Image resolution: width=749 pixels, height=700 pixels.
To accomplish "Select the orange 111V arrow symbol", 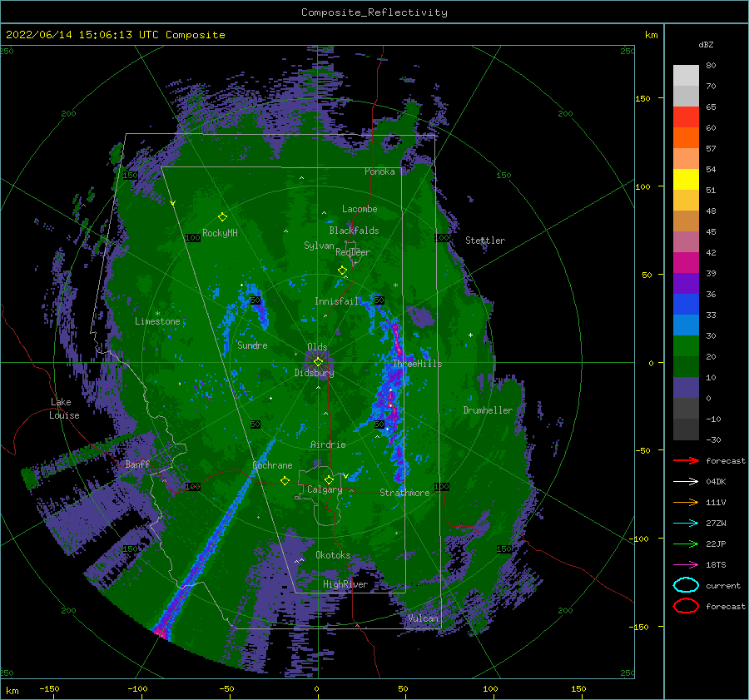I will click(x=686, y=502).
